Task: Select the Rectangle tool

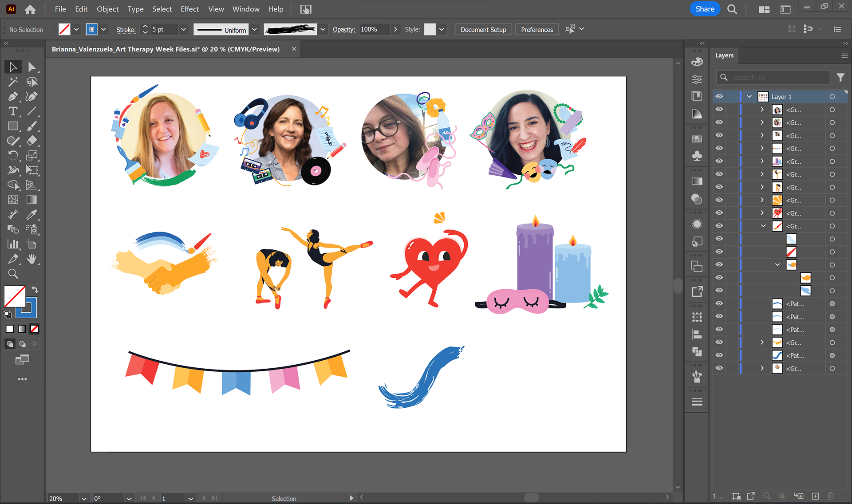Action: click(x=13, y=126)
